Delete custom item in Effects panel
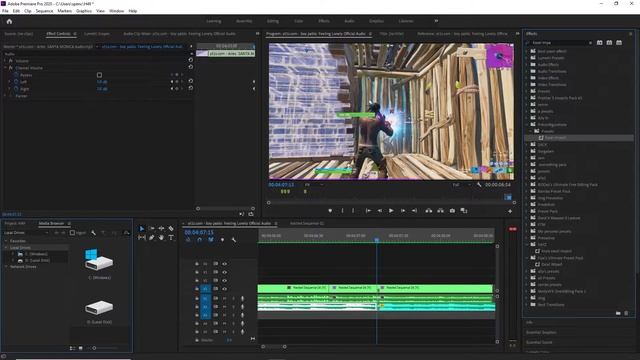 tap(626, 313)
